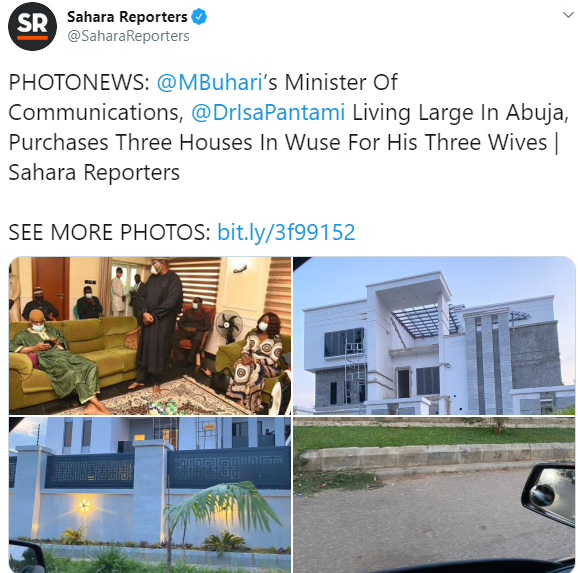Viewport: 578px width, 573px height.
Task: View the fence and palm tree photo
Action: pyautogui.click(x=150, y=495)
